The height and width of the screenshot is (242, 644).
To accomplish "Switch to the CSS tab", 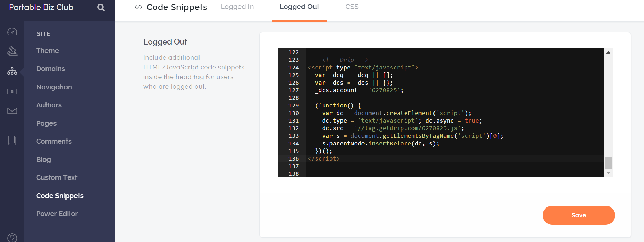I will pyautogui.click(x=352, y=7).
